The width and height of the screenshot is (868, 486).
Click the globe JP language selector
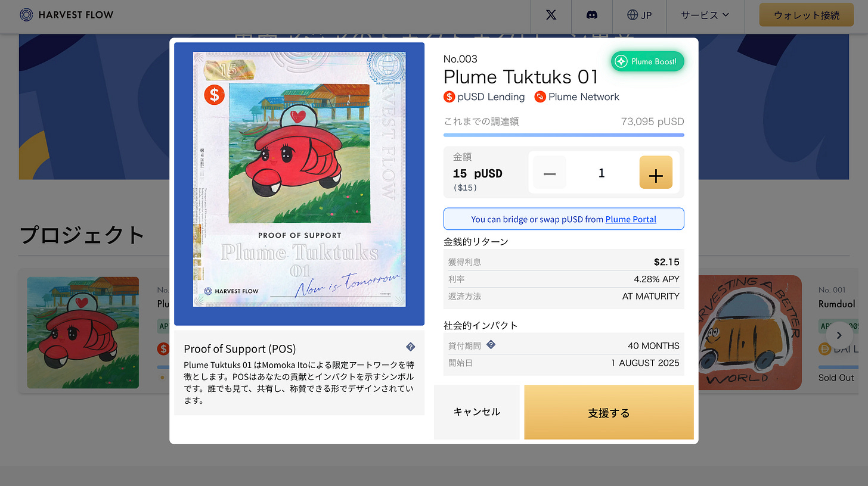(x=640, y=15)
